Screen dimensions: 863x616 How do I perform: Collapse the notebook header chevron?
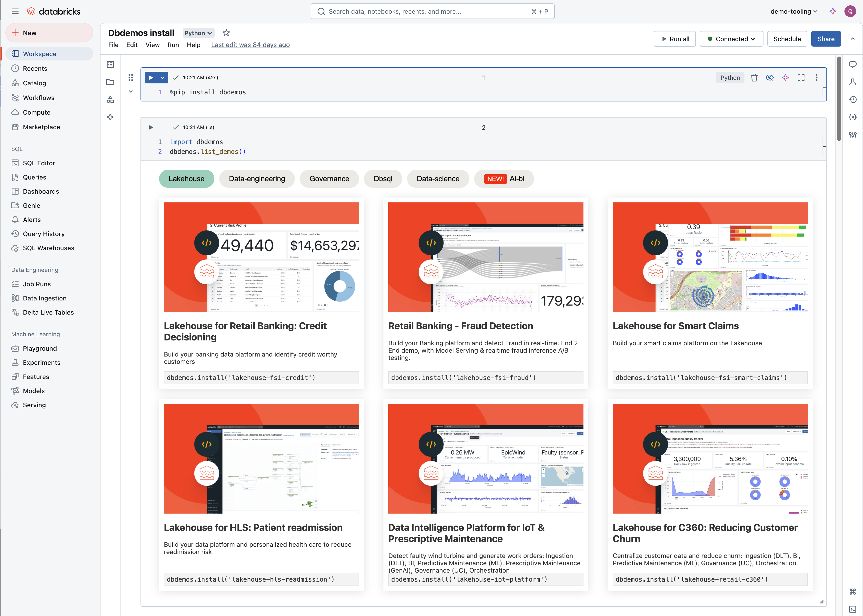coord(853,39)
